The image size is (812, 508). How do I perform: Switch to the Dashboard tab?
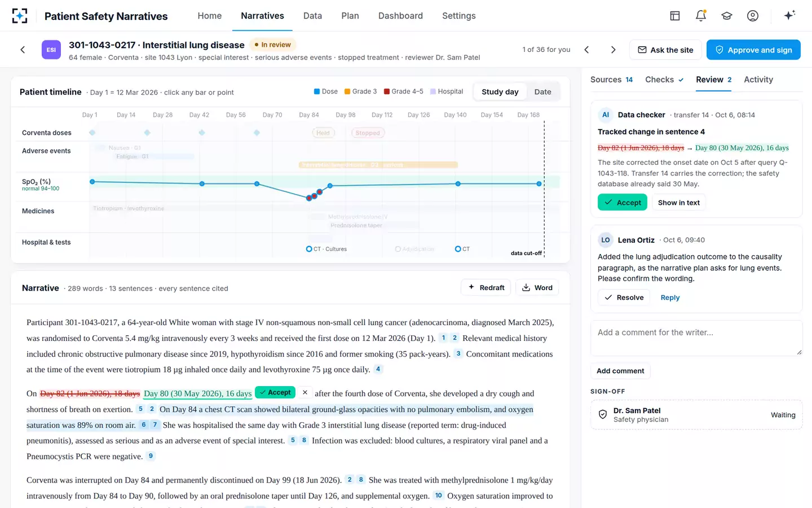point(400,16)
